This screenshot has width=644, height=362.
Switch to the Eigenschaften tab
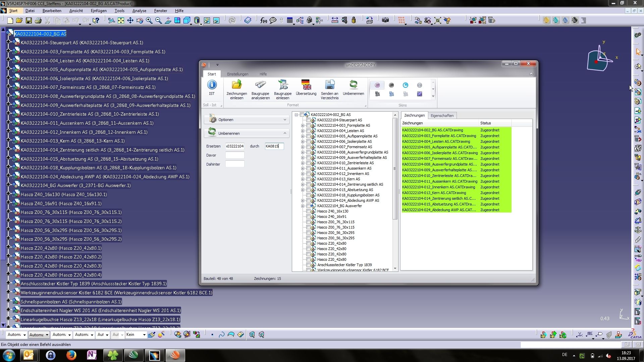[x=442, y=116]
